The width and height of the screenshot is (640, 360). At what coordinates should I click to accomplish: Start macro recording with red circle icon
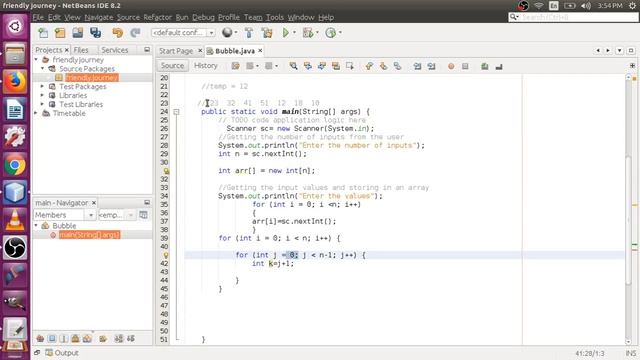tap(451, 66)
